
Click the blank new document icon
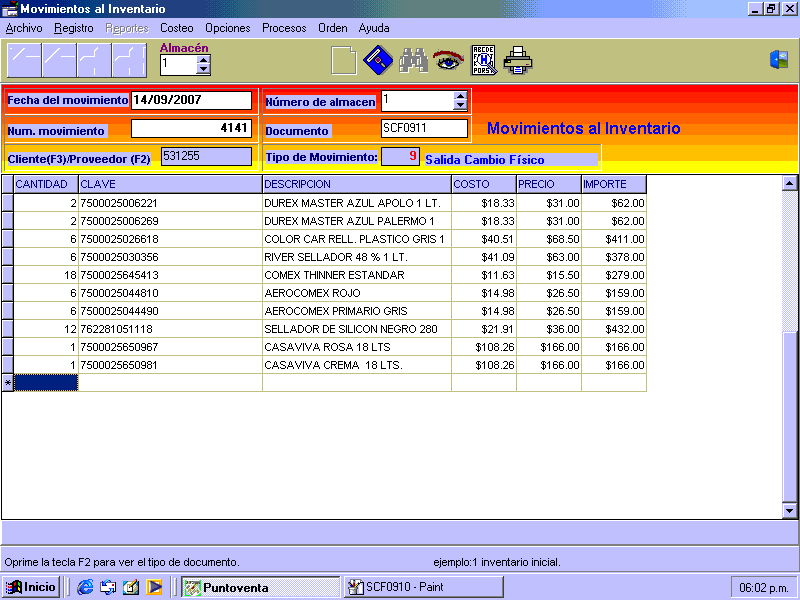coord(344,61)
